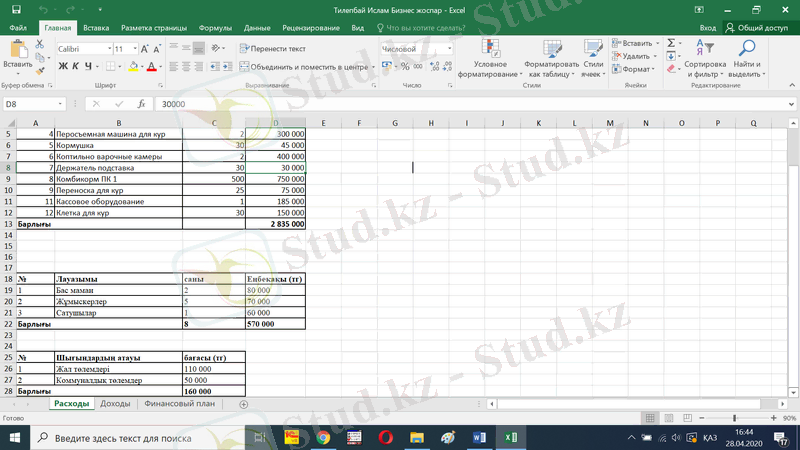Viewport: 800px width, 450px height.
Task: Align text left in cell
Action: (x=173, y=66)
